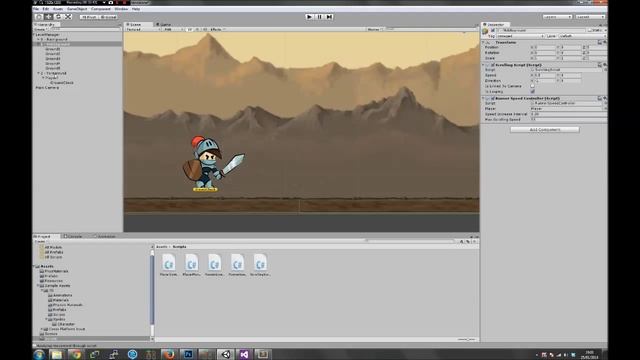Open the RGB render mode dropdown

coord(173,29)
